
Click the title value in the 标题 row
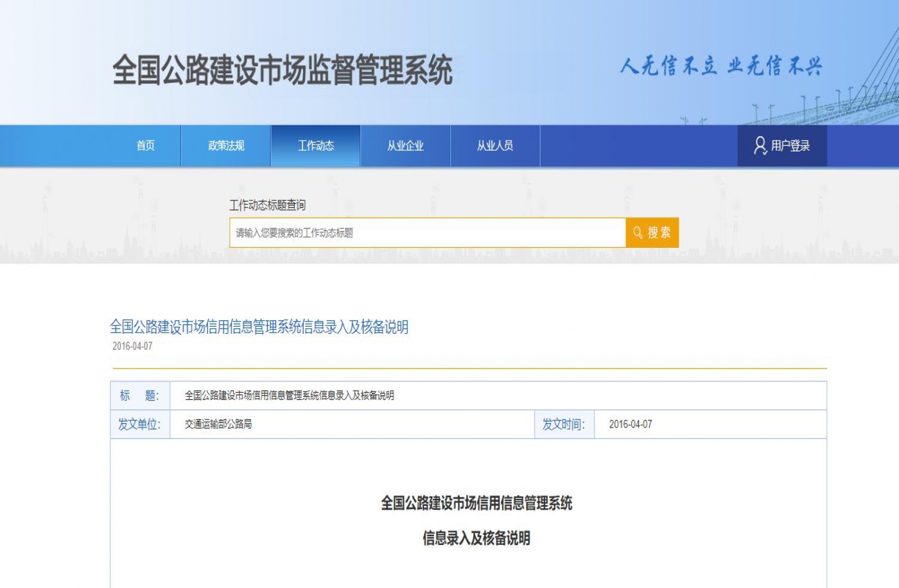coord(290,395)
